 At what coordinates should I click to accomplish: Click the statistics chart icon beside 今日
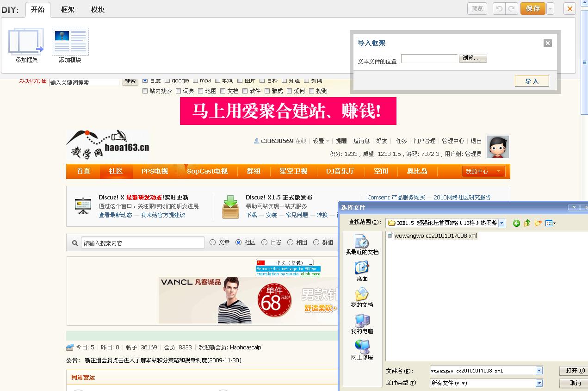70,347
